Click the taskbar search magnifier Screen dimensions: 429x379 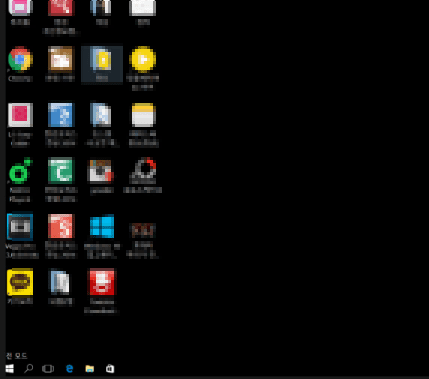click(29, 369)
